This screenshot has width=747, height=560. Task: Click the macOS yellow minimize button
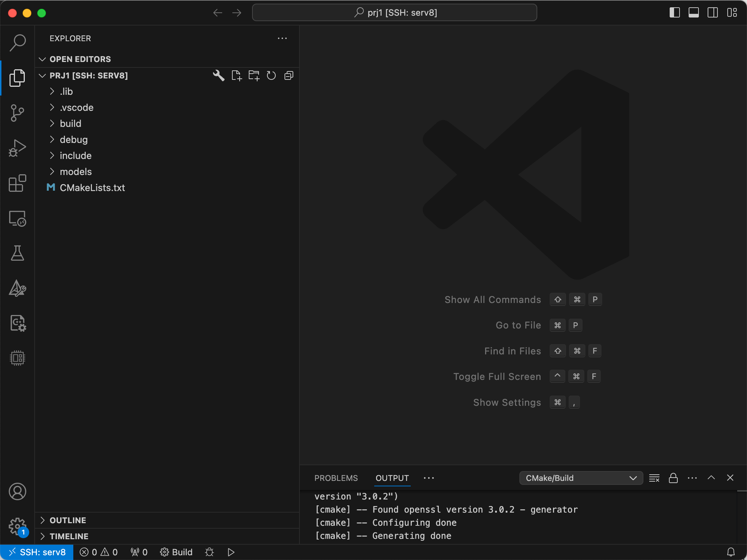click(27, 13)
